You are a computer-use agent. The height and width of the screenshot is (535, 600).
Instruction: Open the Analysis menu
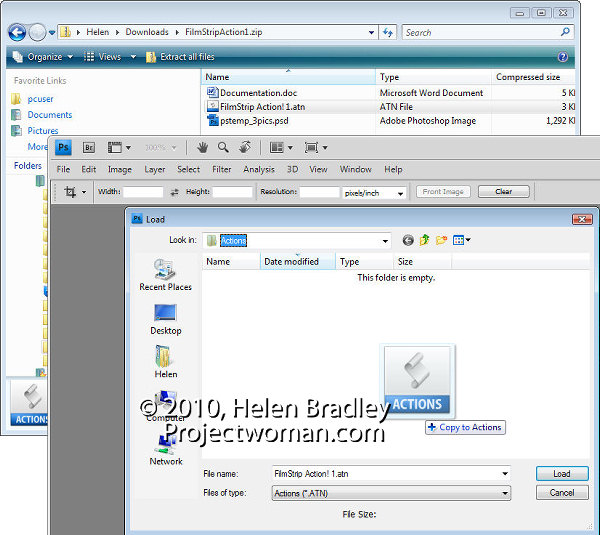coord(259,169)
